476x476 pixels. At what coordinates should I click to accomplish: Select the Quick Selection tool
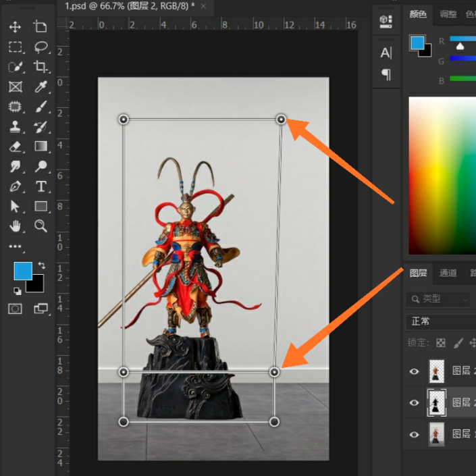pyautogui.click(x=15, y=67)
